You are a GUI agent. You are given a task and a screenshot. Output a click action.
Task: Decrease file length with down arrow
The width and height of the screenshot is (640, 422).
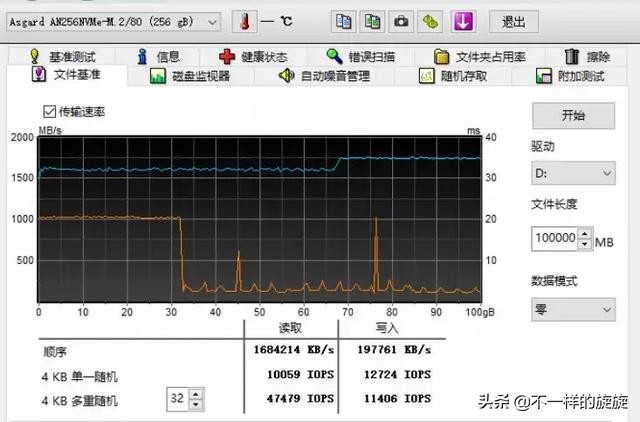pos(585,244)
